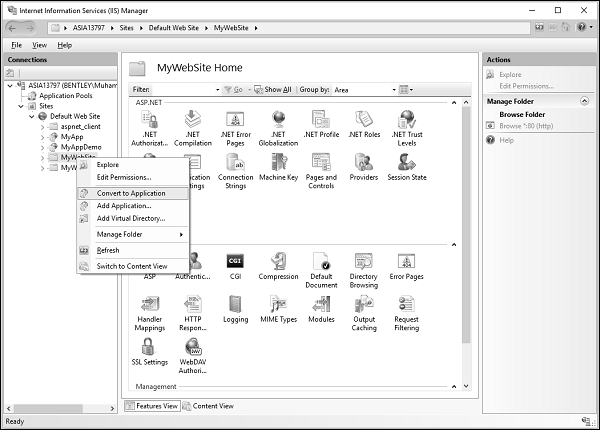Select Add Virtual Directory... menu entry
Screen dimensions: 600x430
click(x=132, y=219)
